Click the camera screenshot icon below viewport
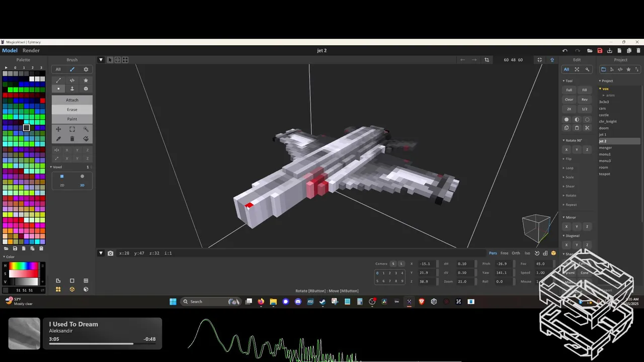 tap(110, 253)
